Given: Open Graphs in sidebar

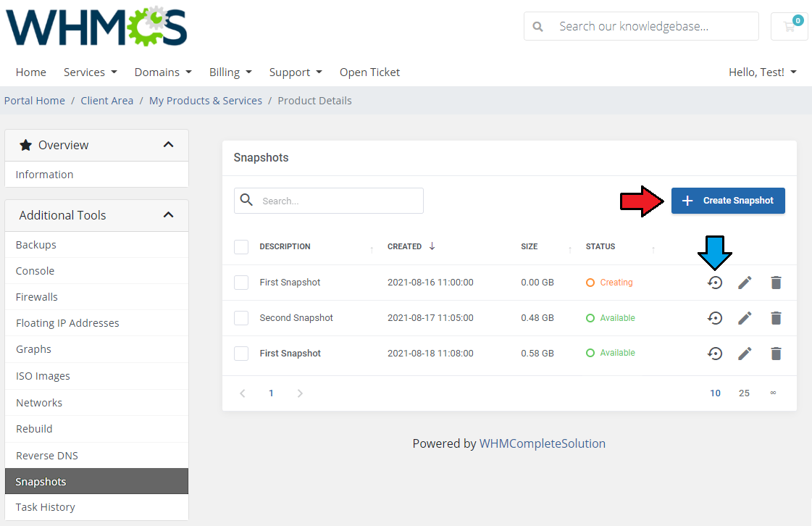Looking at the screenshot, I should 96,349.
